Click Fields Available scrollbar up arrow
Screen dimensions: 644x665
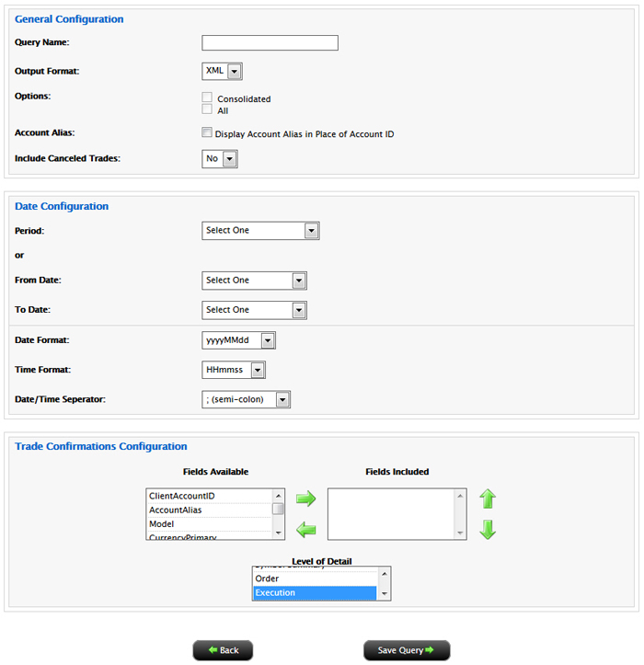click(279, 496)
